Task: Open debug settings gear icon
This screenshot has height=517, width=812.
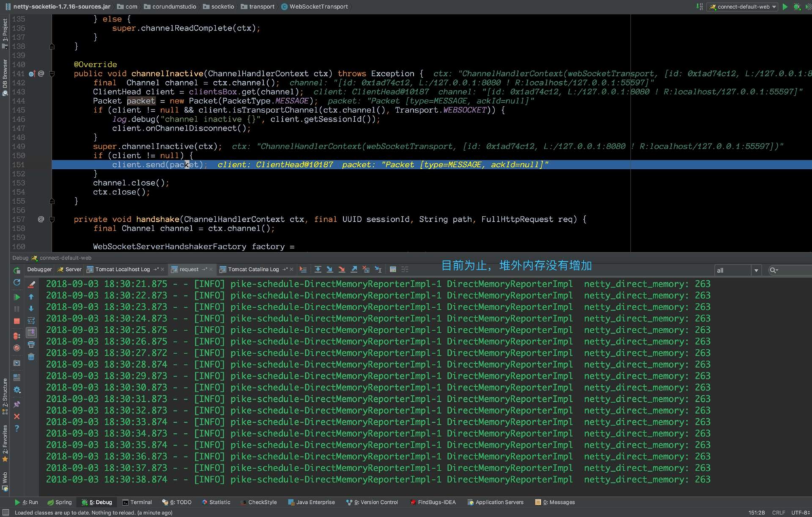Action: (x=17, y=390)
